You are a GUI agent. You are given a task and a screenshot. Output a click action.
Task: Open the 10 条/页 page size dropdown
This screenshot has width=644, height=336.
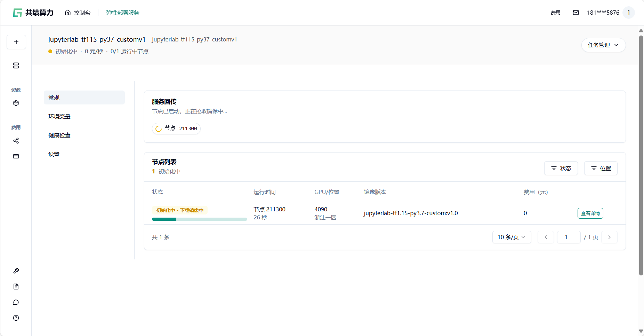512,237
